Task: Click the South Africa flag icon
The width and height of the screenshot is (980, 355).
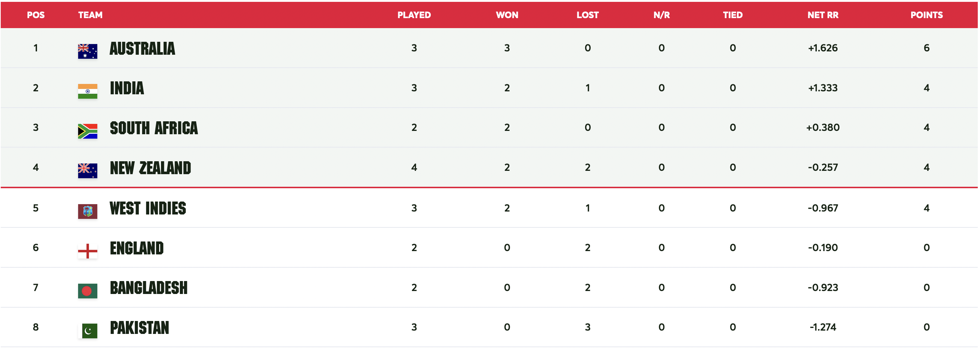Action: 87,131
